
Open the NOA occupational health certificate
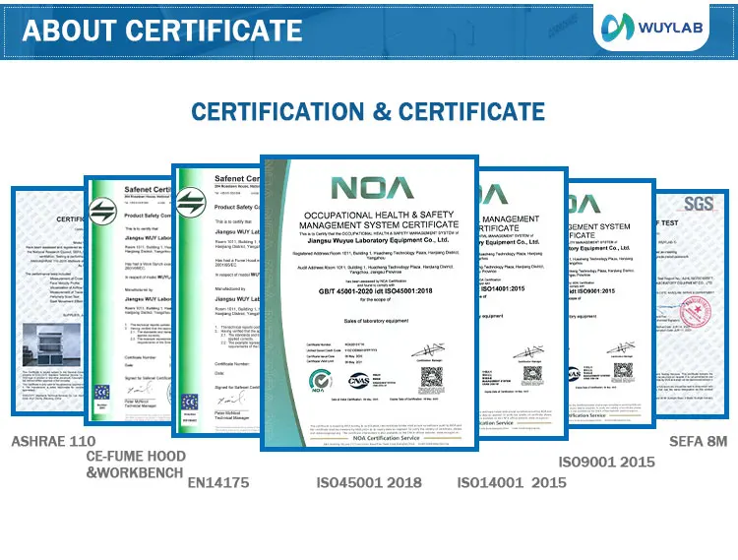pyautogui.click(x=369, y=302)
